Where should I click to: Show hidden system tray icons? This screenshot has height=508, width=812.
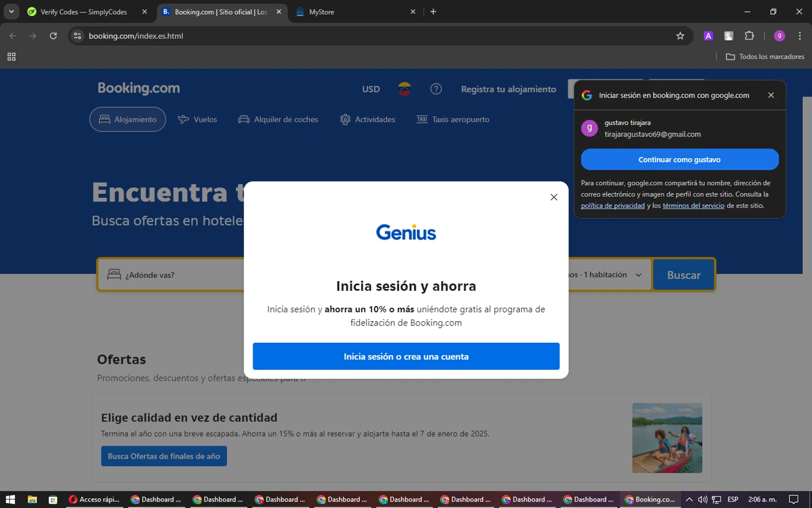(689, 499)
